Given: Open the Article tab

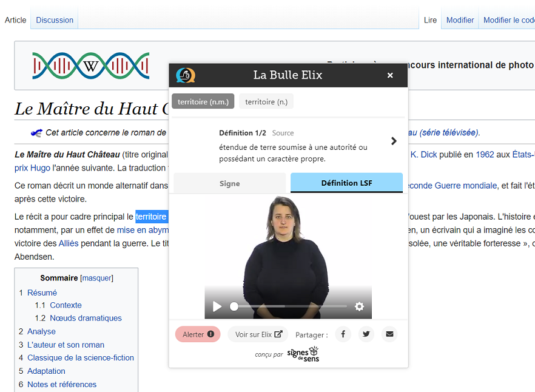Looking at the screenshot, I should [15, 20].
